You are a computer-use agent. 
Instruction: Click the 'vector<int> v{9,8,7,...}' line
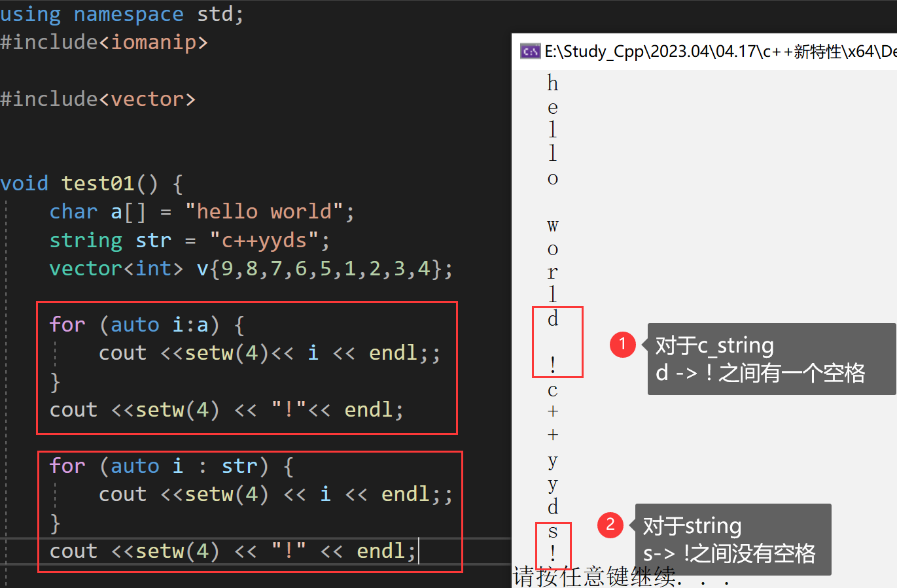(x=251, y=269)
